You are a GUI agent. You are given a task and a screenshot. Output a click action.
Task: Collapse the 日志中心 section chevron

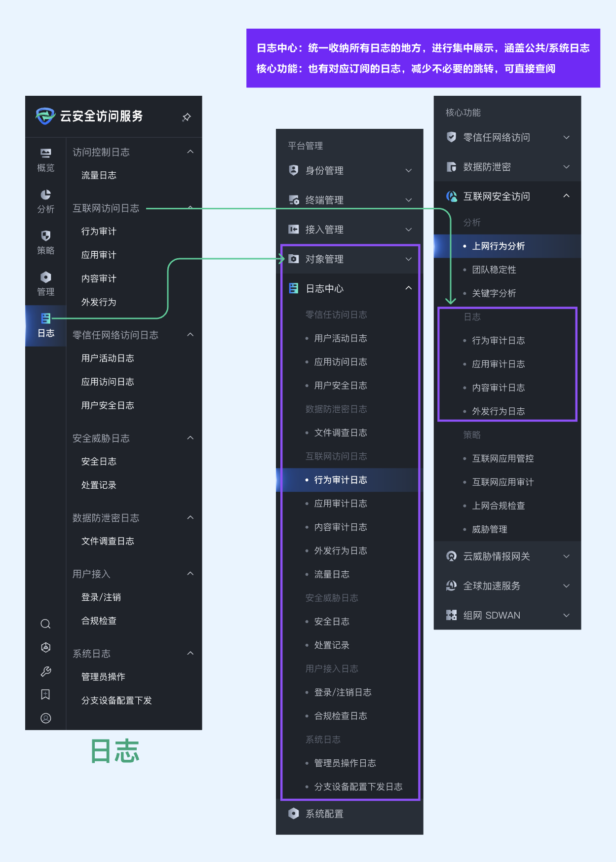[409, 288]
